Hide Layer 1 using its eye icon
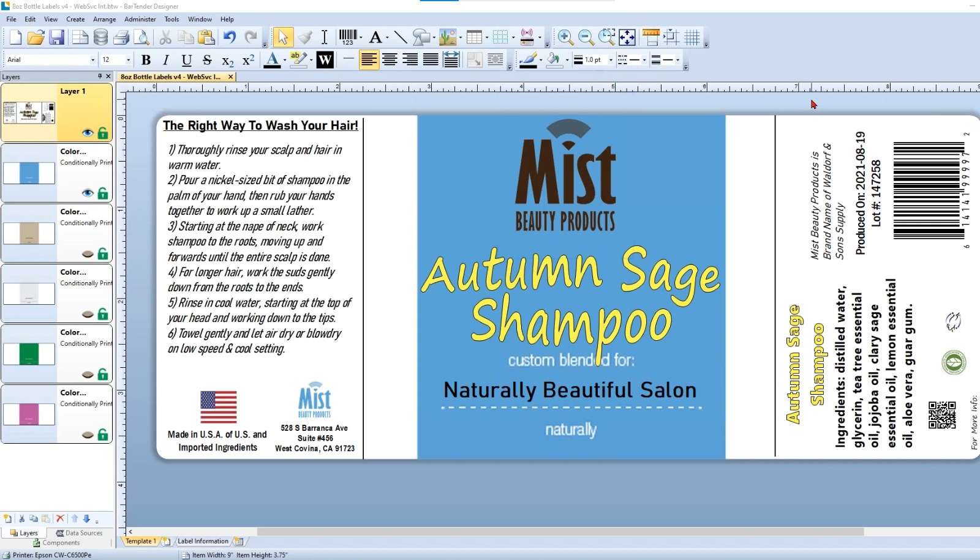This screenshot has width=980, height=560. coord(88,133)
